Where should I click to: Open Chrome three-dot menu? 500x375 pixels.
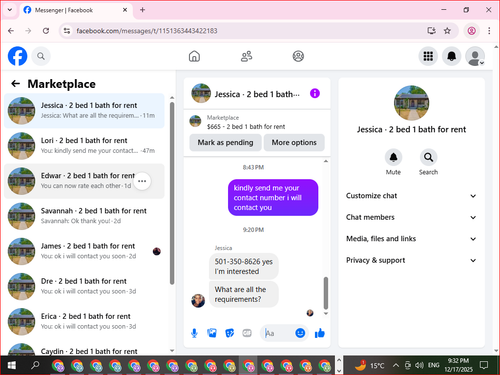pos(489,31)
